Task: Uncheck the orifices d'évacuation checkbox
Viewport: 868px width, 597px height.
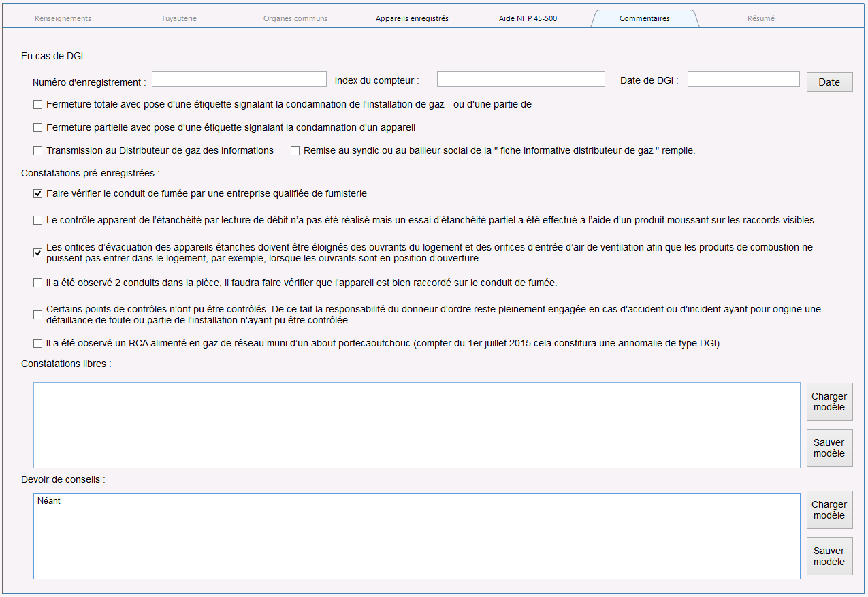Action: pos(38,253)
